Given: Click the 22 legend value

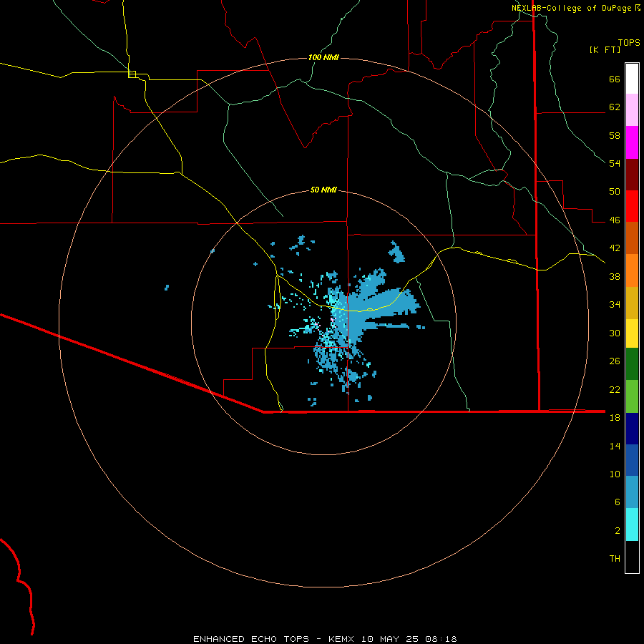Looking at the screenshot, I should pyautogui.click(x=615, y=389).
